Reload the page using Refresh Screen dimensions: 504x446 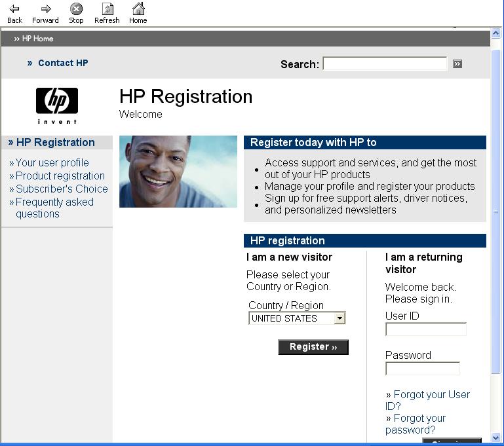(x=107, y=14)
